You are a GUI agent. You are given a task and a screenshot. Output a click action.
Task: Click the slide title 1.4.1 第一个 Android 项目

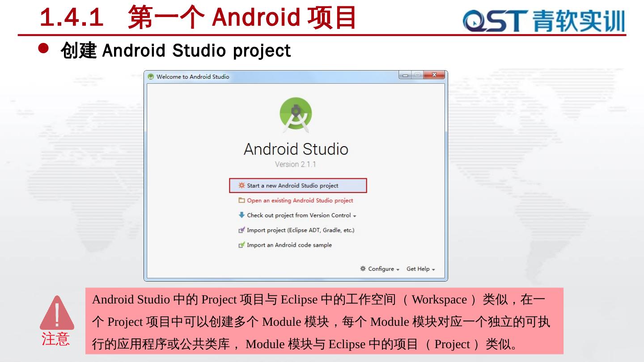pos(198,17)
